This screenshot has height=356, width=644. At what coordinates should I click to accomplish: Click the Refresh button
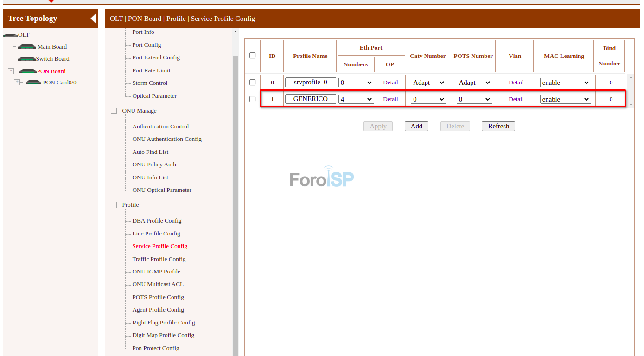tap(498, 126)
